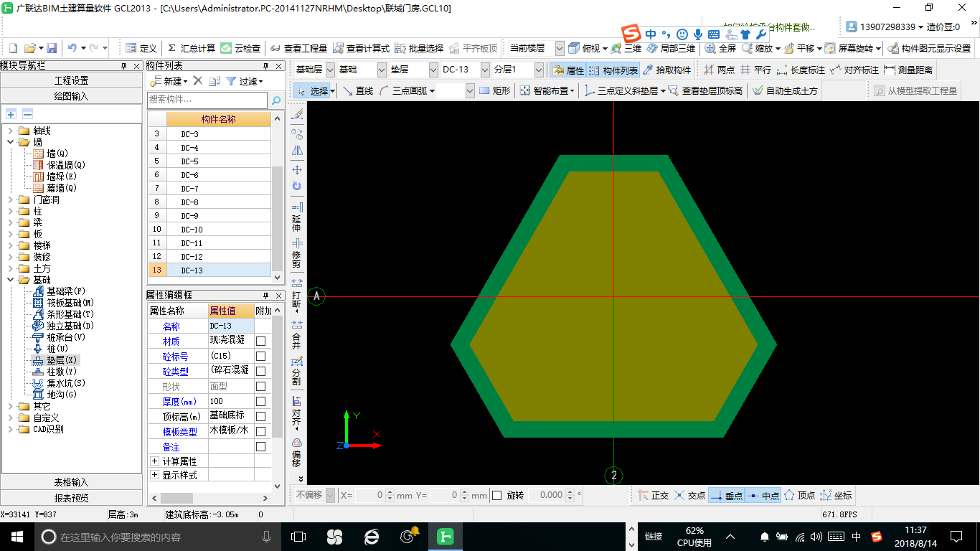The width and height of the screenshot is (980, 551).
Task: Click the new file icon
Action: [x=13, y=48]
